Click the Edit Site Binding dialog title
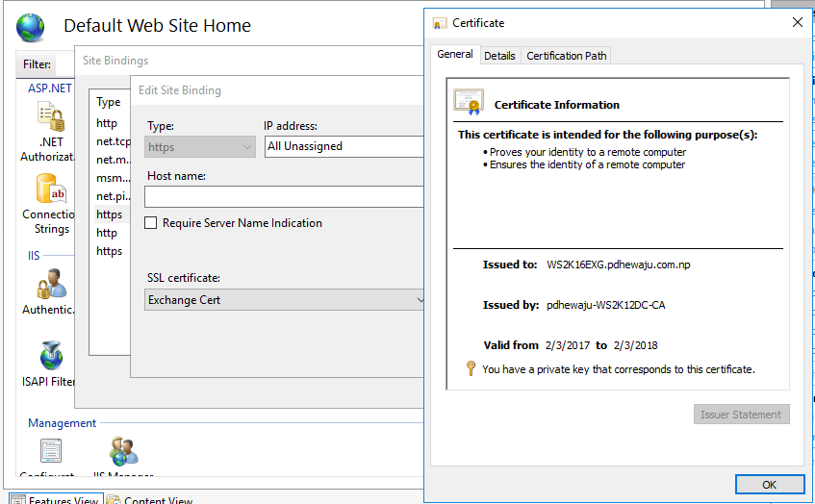 tap(180, 90)
